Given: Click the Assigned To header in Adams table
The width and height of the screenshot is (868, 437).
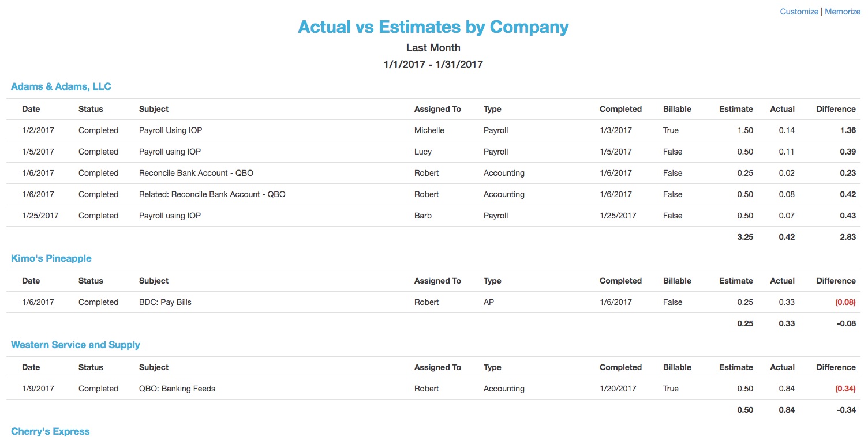Looking at the screenshot, I should (x=437, y=109).
